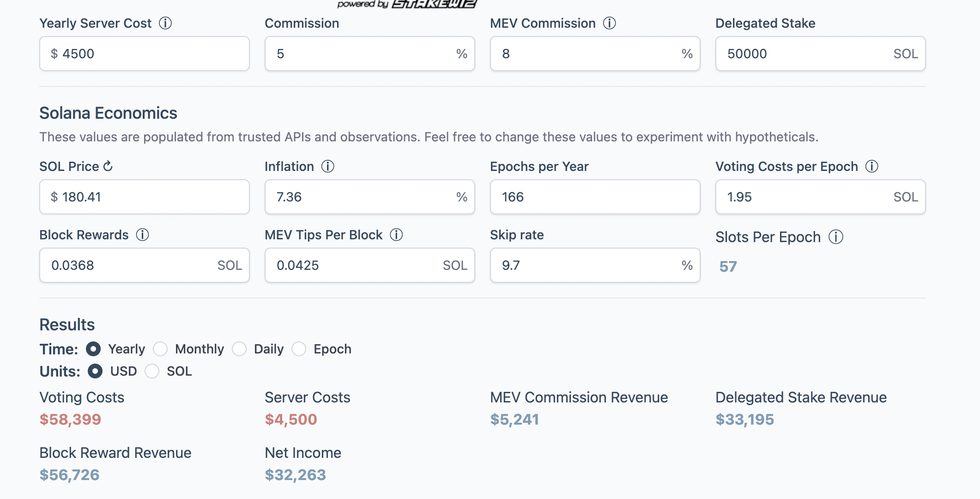This screenshot has width=980, height=499.
Task: Click the MEV Commission percentage field
Action: [595, 54]
